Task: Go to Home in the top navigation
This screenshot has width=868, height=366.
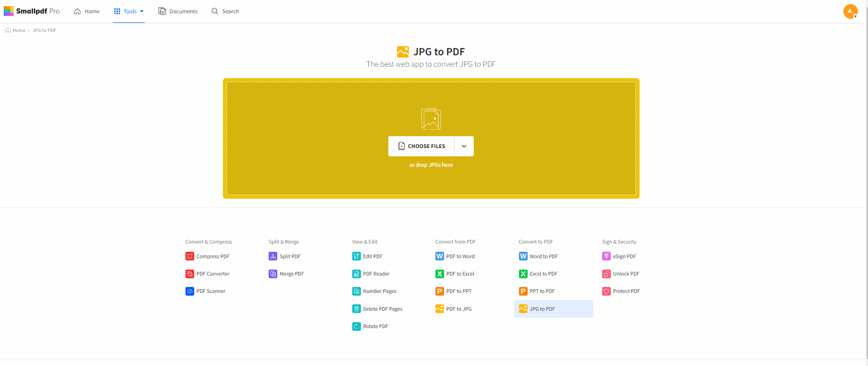Action: point(87,11)
